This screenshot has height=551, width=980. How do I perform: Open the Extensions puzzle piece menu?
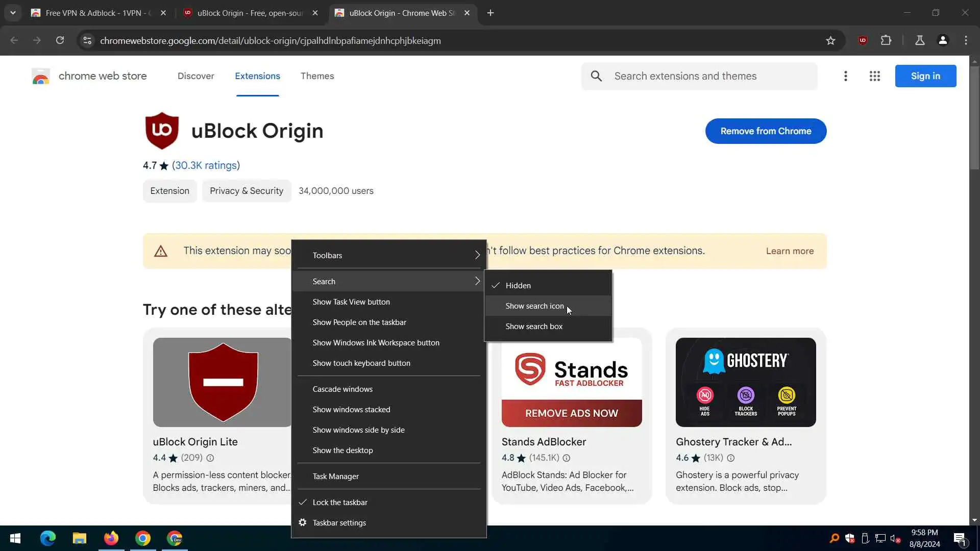point(886,40)
